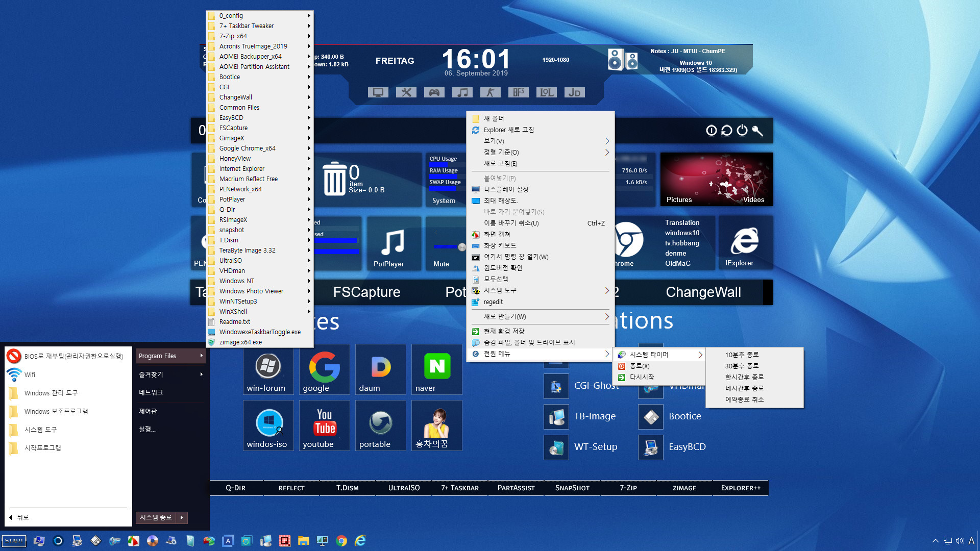
Task: Expand the 정렬 기준(O) submenu
Action: [541, 152]
